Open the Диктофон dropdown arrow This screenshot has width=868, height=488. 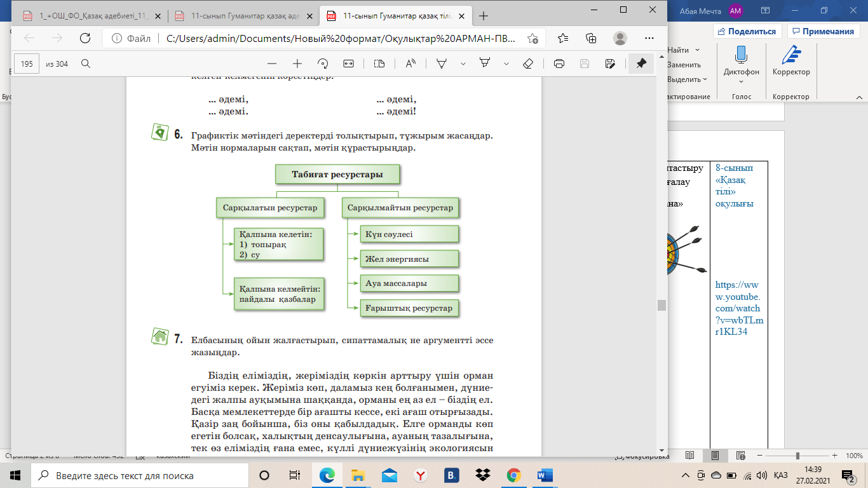(741, 81)
